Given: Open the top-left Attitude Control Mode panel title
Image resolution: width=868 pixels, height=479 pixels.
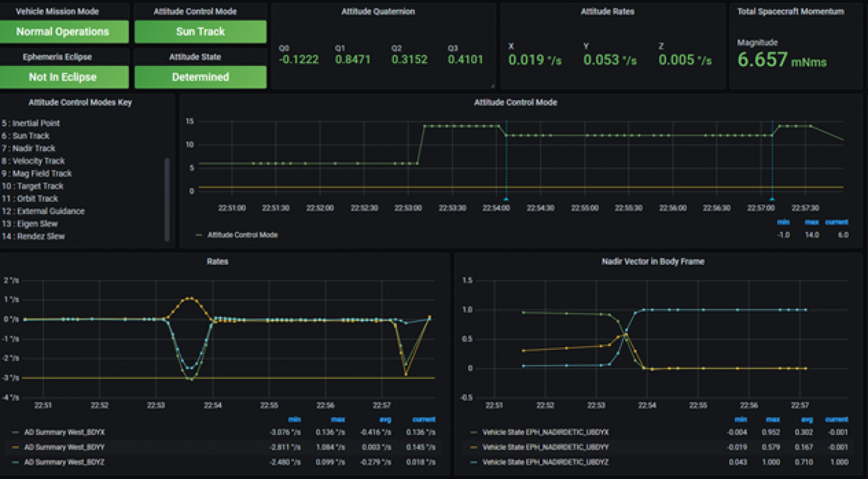Looking at the screenshot, I should (195, 11).
